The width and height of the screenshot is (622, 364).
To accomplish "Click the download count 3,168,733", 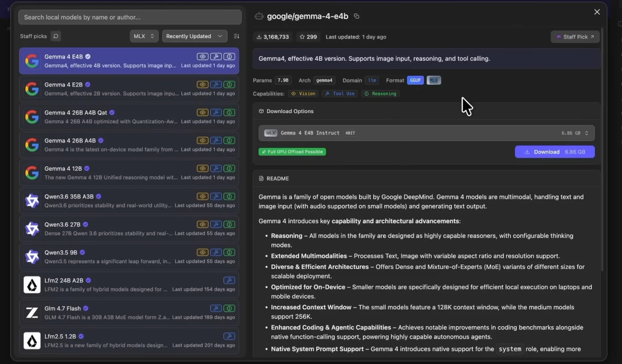I will (x=273, y=37).
